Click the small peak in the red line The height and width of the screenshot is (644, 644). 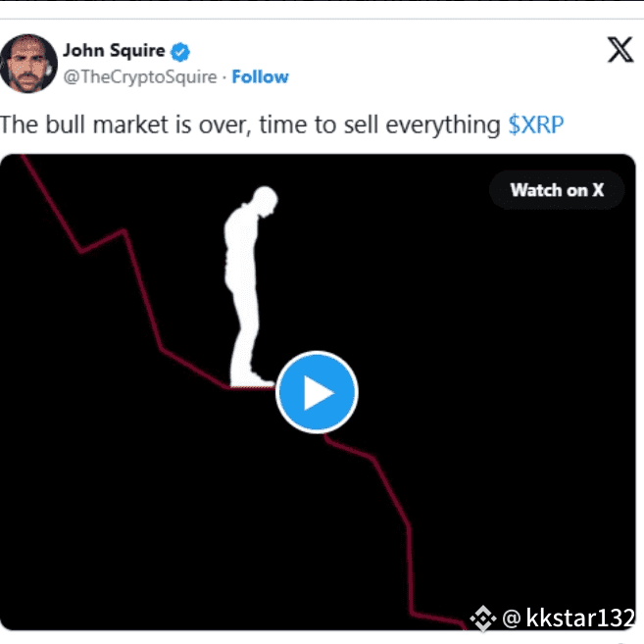pos(124,232)
